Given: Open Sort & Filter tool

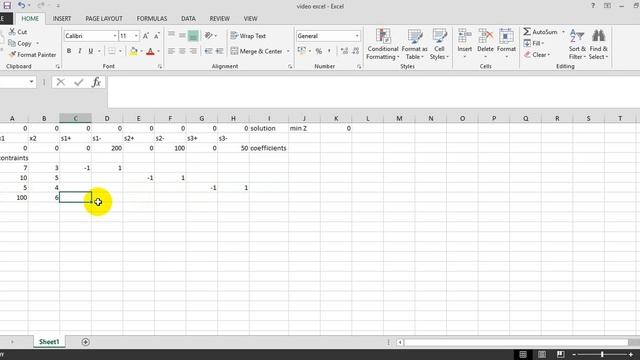Looking at the screenshot, I should 577,44.
